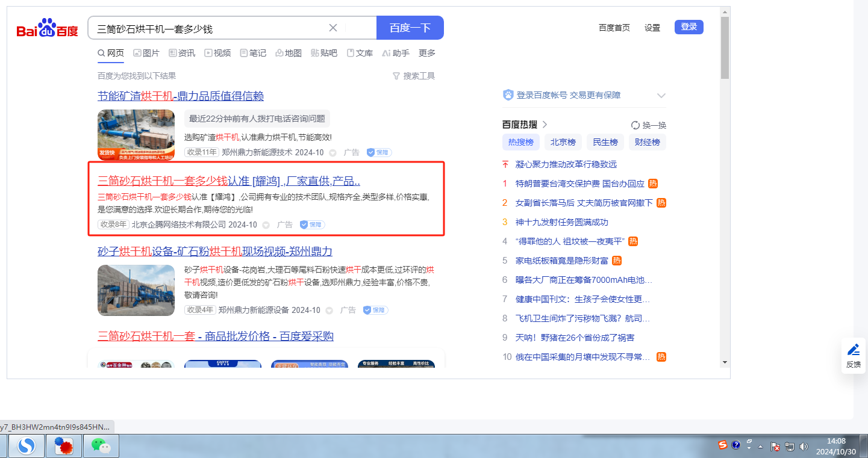Switch to the 贴吧 search tab
Image resolution: width=868 pixels, height=458 pixels.
click(324, 53)
